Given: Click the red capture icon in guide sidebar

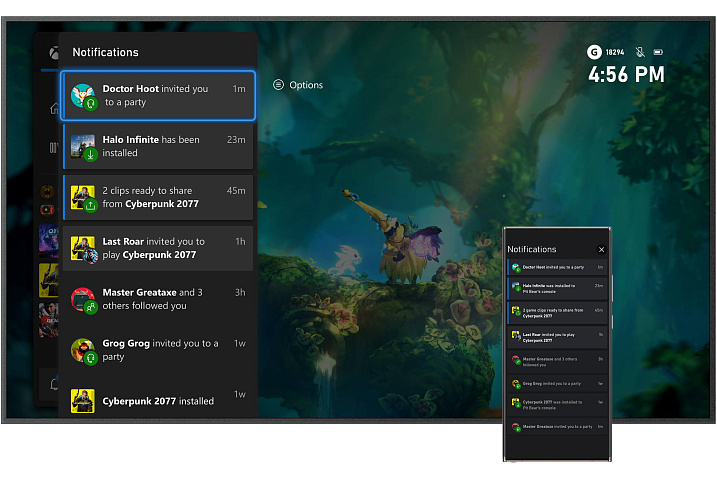Looking at the screenshot, I should (x=47, y=209).
